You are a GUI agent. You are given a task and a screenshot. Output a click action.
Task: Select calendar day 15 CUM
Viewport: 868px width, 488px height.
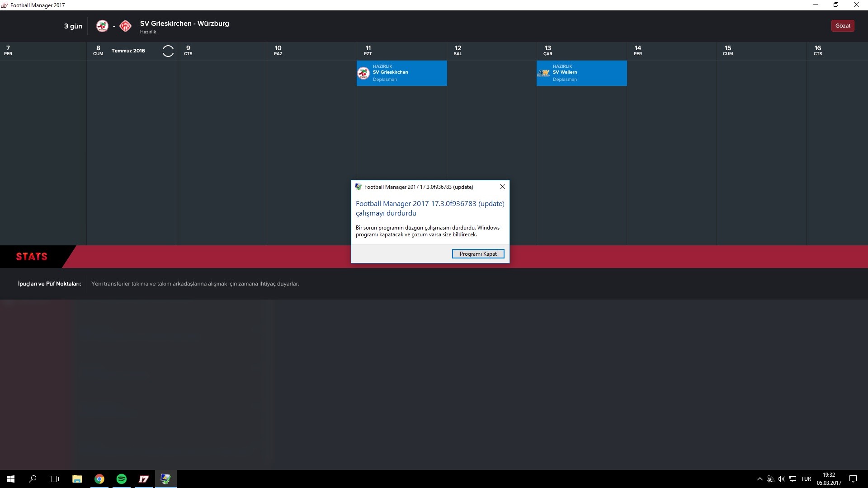728,51
